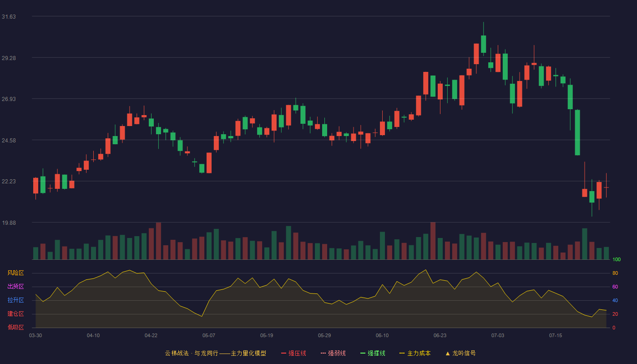Toggle the 强撑线 legend series
Screen dimensions: 637x364
tap(373, 353)
